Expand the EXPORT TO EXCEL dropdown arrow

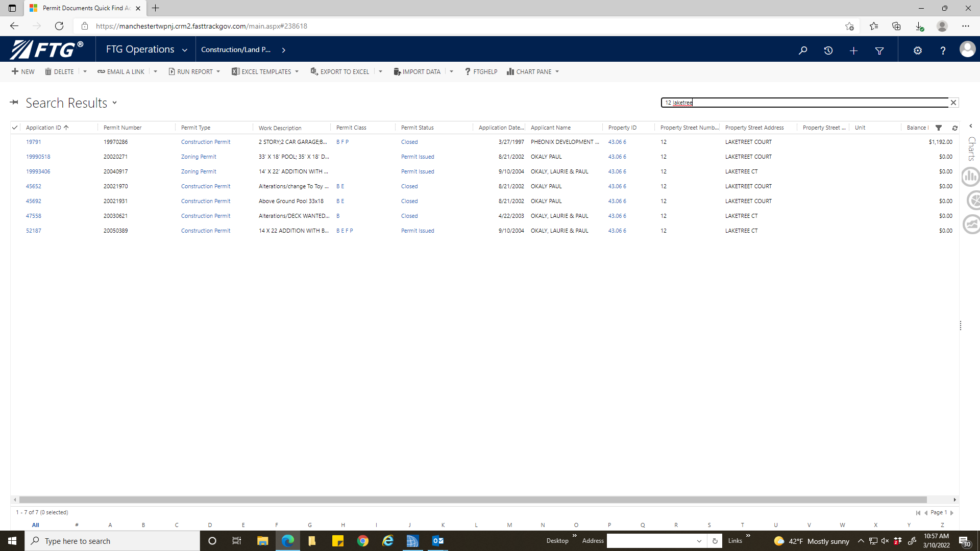(x=381, y=72)
